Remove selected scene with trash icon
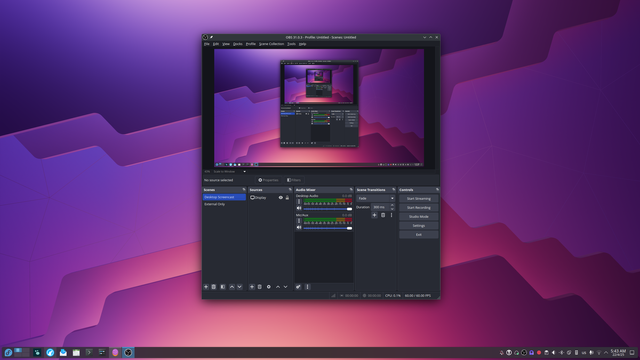Viewport: 640px width, 360px height. coord(213,287)
